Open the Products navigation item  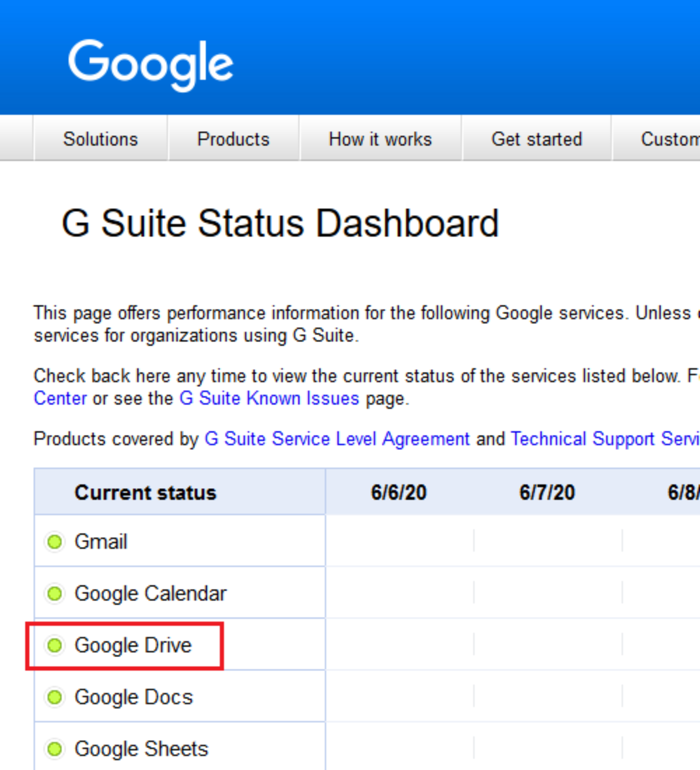pyautogui.click(x=233, y=139)
